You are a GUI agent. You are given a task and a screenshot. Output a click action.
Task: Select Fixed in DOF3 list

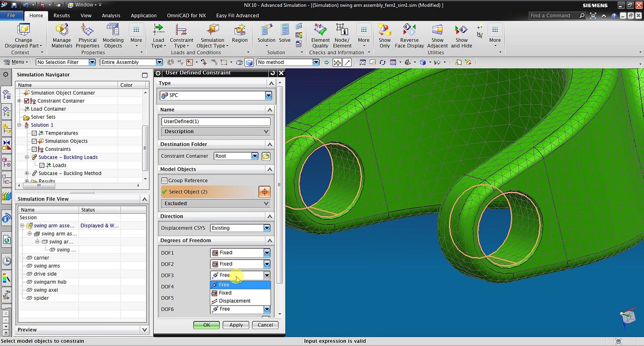click(x=240, y=293)
